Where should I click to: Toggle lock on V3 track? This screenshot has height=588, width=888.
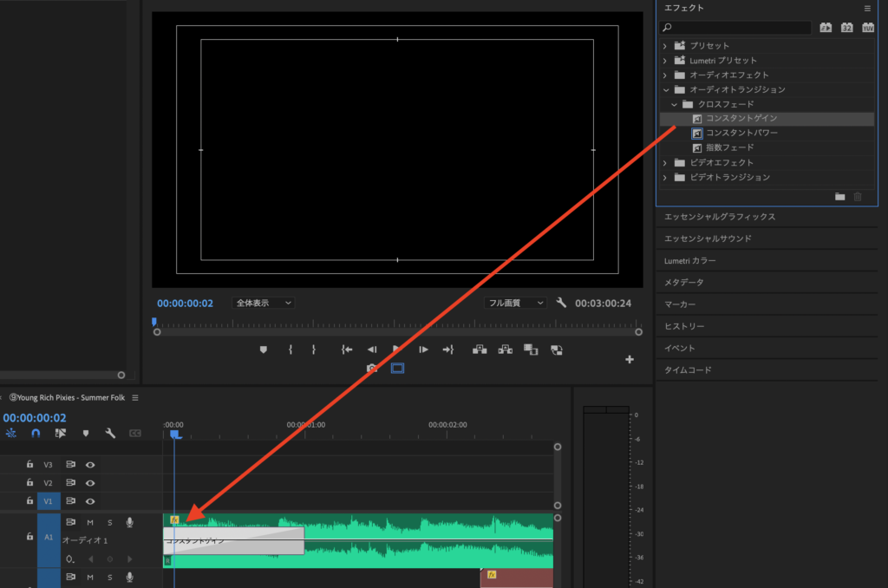[x=29, y=465]
